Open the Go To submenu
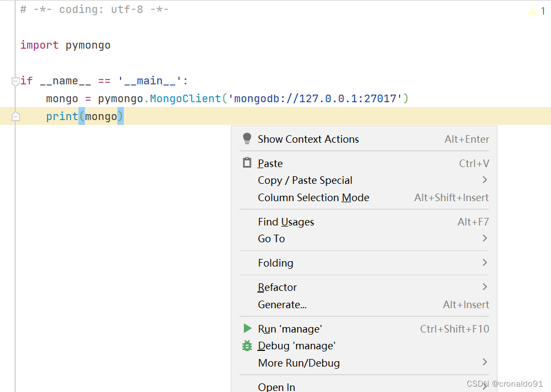This screenshot has width=551, height=392. (x=364, y=238)
